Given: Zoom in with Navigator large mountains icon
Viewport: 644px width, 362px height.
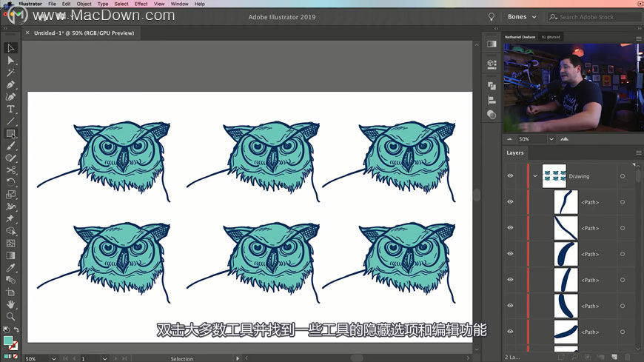Looking at the screenshot, I should click(x=564, y=139).
